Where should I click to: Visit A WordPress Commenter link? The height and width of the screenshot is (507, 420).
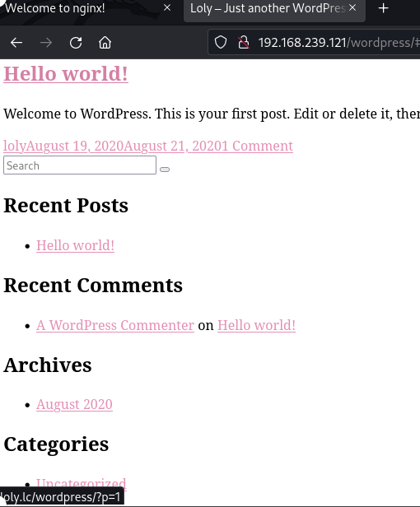coord(115,325)
